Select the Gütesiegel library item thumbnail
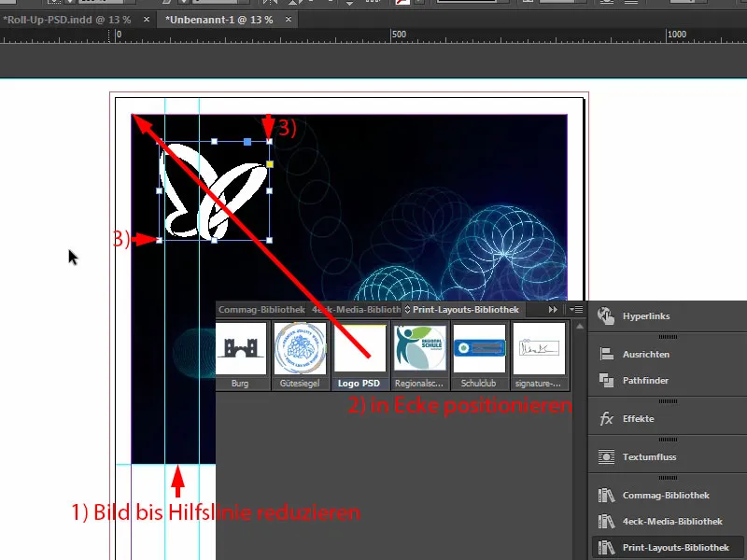Screen dimensions: 747x560 tap(300, 348)
